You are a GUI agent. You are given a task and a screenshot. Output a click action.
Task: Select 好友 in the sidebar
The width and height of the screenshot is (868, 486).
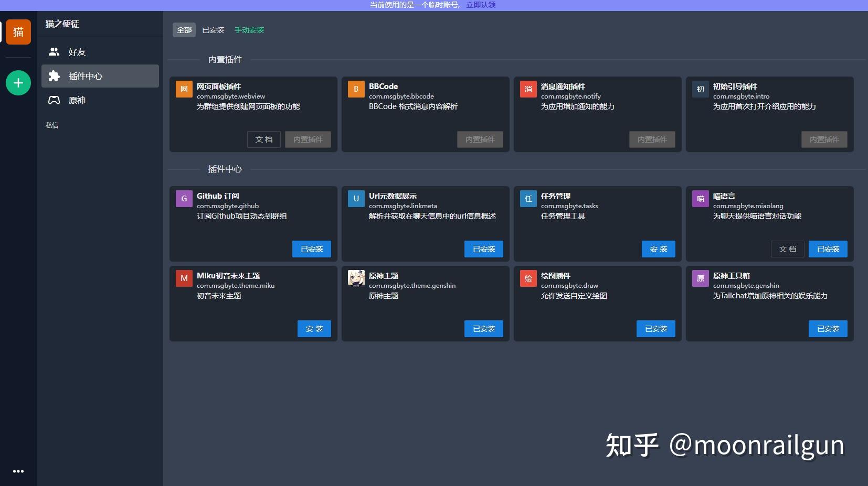(x=100, y=52)
